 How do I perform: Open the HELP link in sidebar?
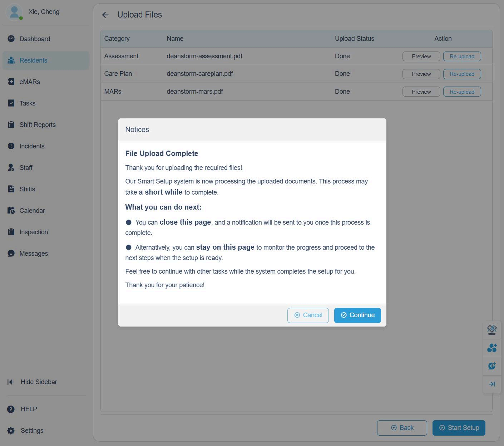(x=29, y=409)
